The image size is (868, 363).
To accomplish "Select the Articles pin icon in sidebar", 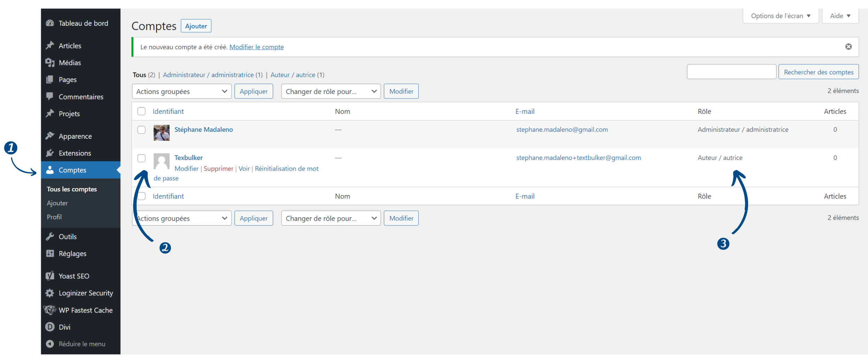I will [50, 45].
